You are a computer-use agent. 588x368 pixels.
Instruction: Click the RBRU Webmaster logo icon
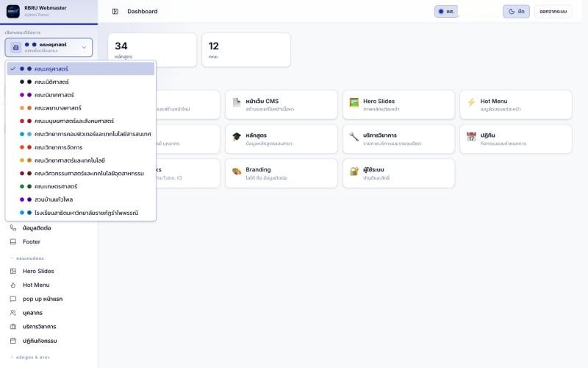tap(13, 11)
